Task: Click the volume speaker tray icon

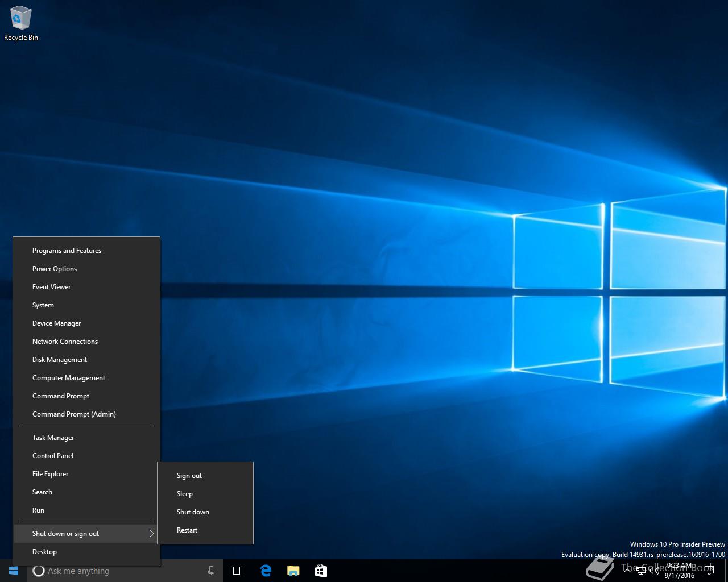Action: [655, 571]
